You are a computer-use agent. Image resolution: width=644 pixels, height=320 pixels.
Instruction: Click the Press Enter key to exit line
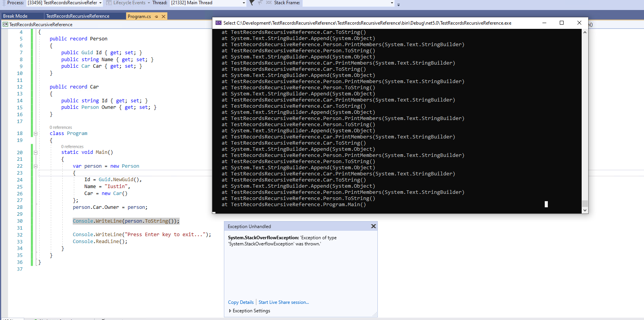click(x=142, y=235)
